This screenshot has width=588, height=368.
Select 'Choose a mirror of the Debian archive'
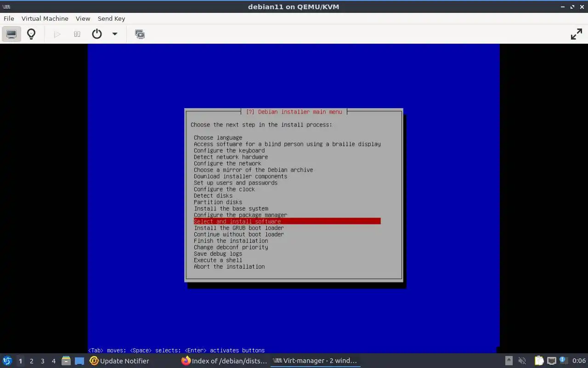tap(253, 170)
